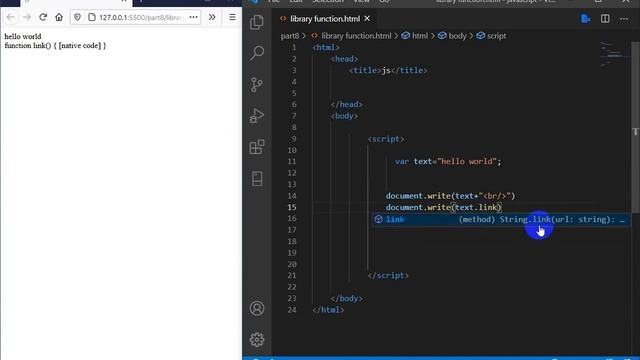The image size is (640, 360).
Task: Click the page info icon in address bar
Action: 92,17
